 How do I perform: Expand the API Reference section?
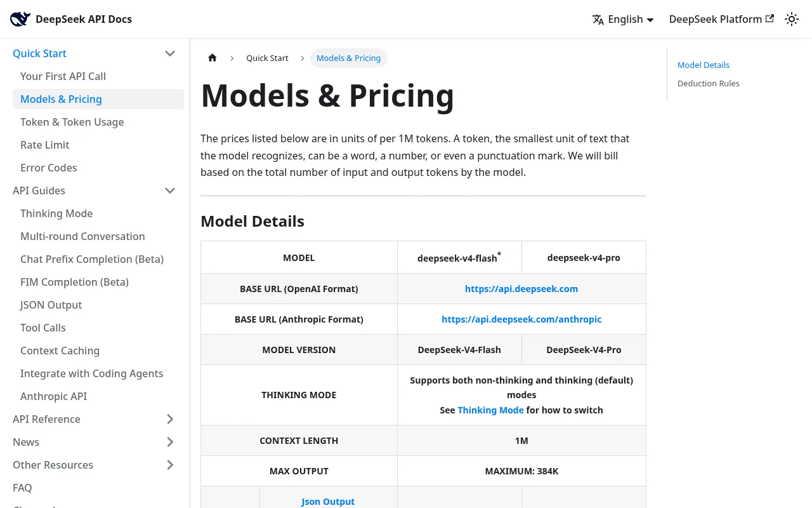[170, 419]
